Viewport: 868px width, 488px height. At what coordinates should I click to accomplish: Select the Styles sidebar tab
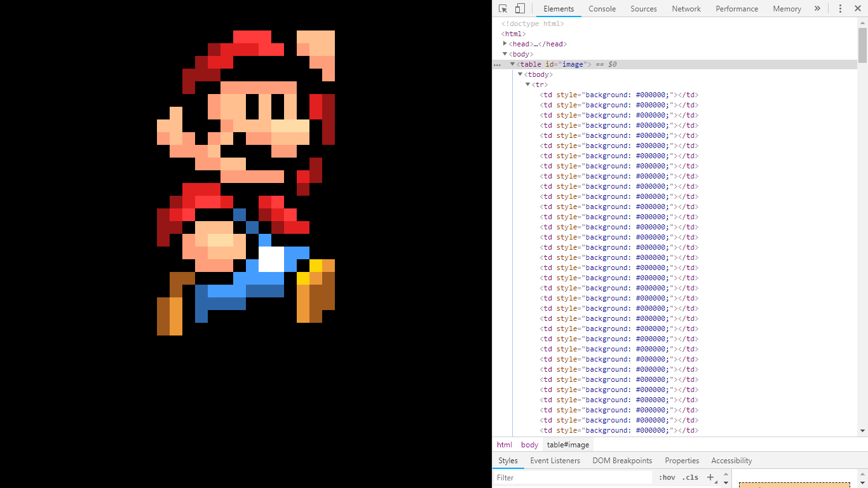pyautogui.click(x=508, y=461)
